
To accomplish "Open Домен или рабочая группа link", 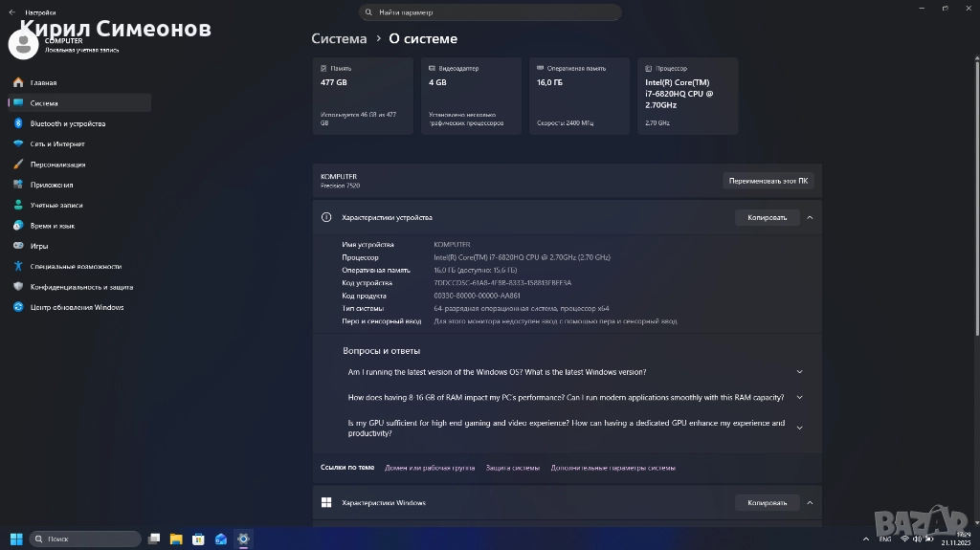I will (x=430, y=468).
